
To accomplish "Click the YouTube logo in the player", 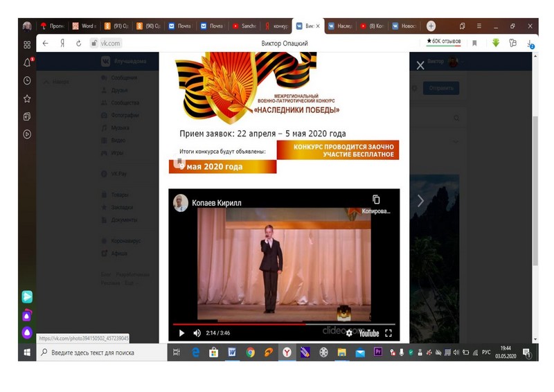I will [x=368, y=333].
